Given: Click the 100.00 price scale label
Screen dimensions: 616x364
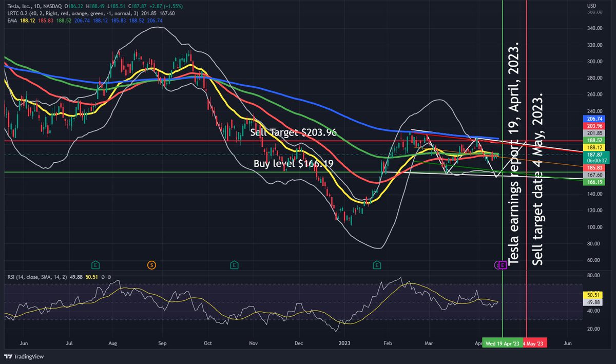Looking at the screenshot, I should [x=594, y=227].
